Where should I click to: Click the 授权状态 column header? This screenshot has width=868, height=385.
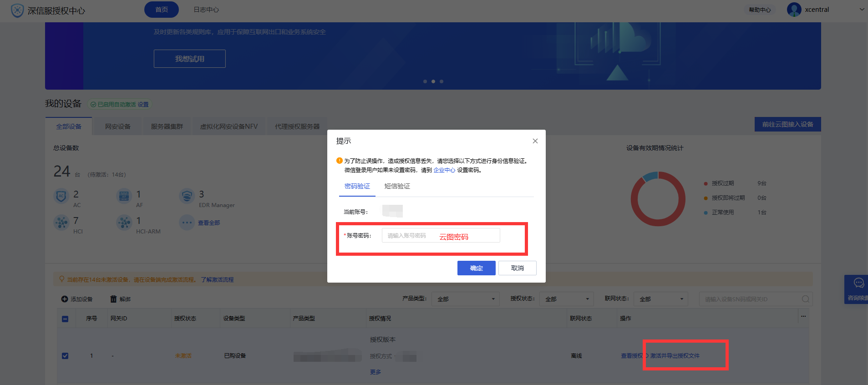click(185, 319)
